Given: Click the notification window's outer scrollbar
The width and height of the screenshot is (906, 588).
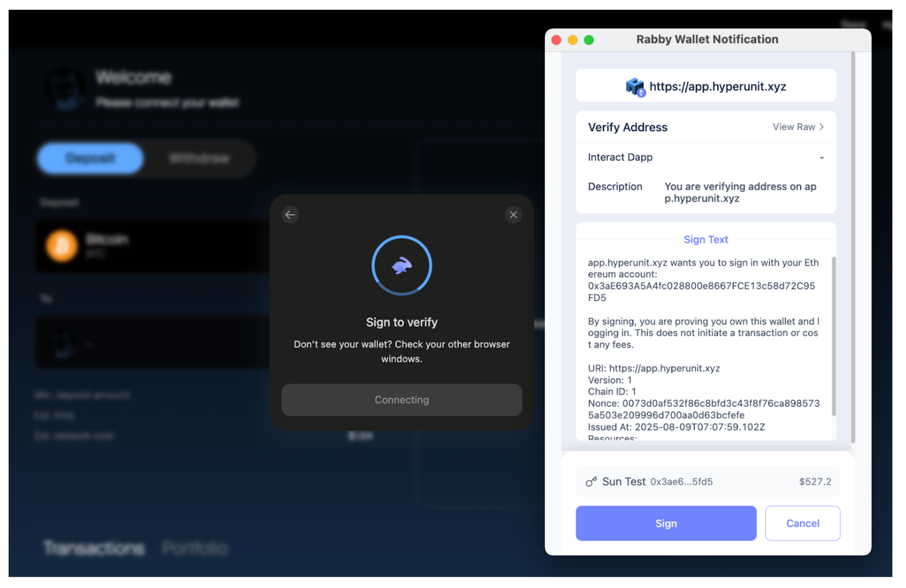Looking at the screenshot, I should pos(853,247).
